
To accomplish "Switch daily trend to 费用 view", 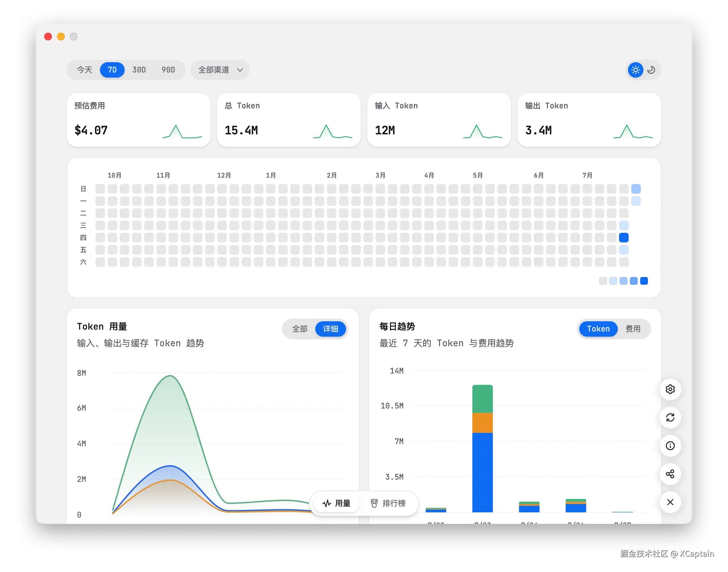I will coord(633,329).
